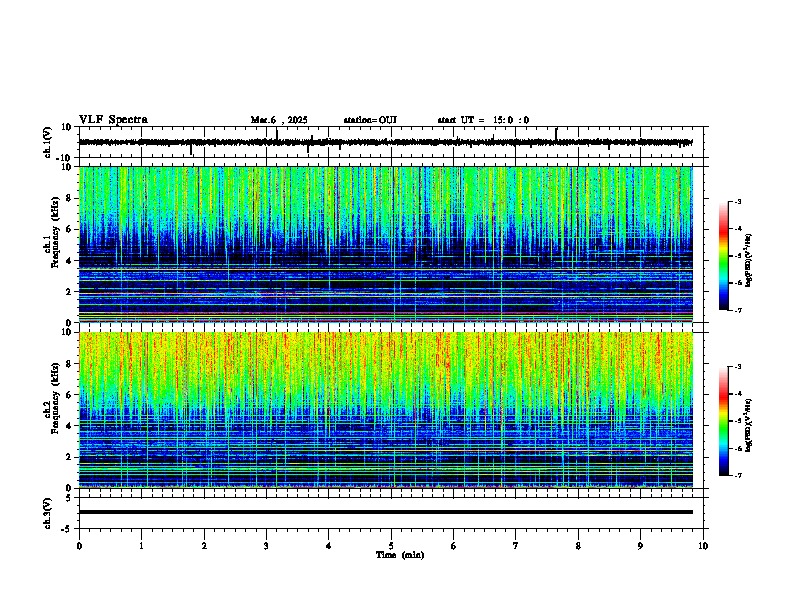
Task: Click the "ch.1(V)" waveform axis label
Action: tap(48, 142)
